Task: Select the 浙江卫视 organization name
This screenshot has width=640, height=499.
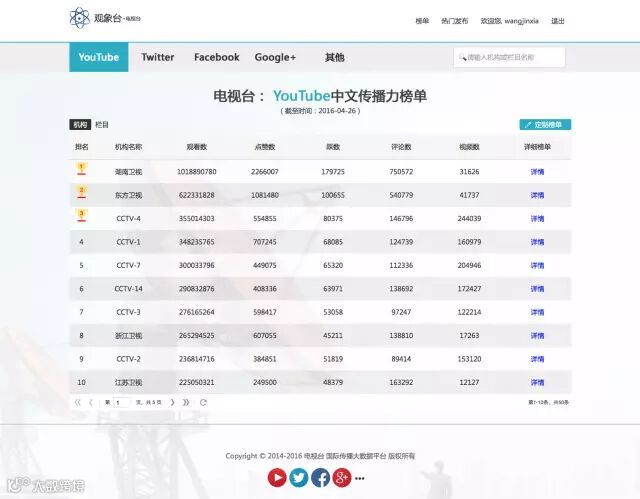Action: pyautogui.click(x=129, y=335)
